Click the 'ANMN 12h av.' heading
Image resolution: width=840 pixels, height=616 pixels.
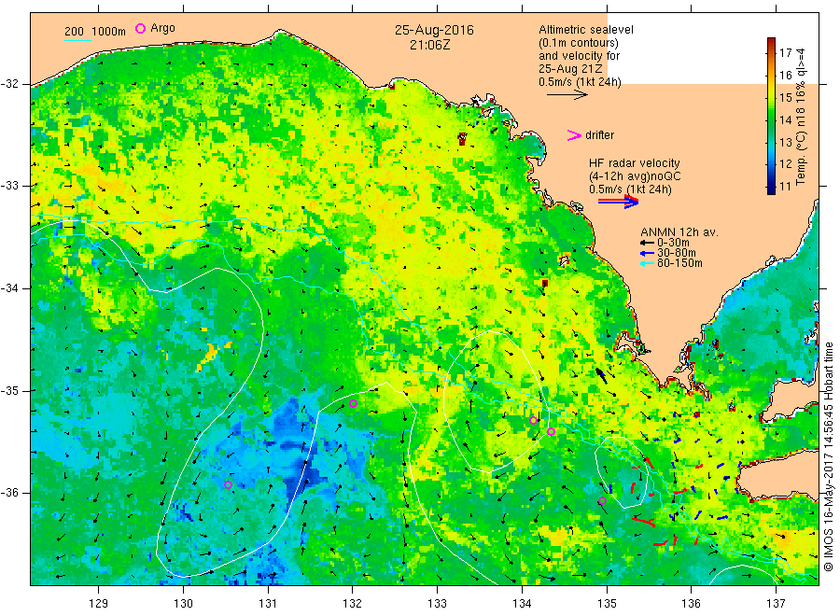[679, 232]
